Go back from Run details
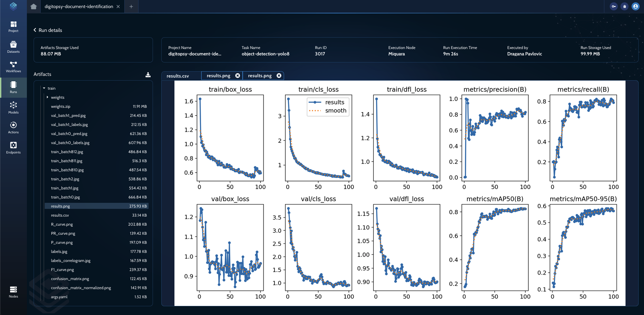The image size is (644, 315). [35, 30]
